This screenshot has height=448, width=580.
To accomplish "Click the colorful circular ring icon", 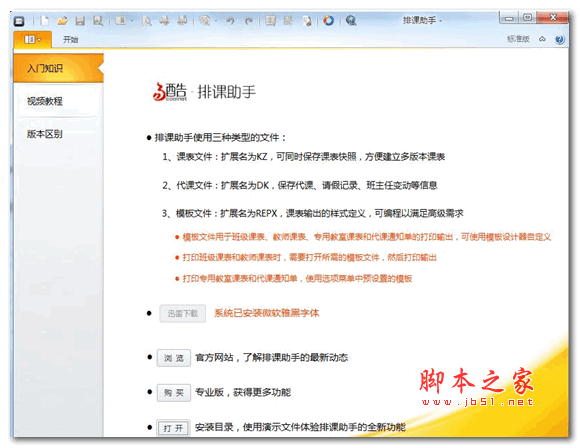I will coord(328,20).
